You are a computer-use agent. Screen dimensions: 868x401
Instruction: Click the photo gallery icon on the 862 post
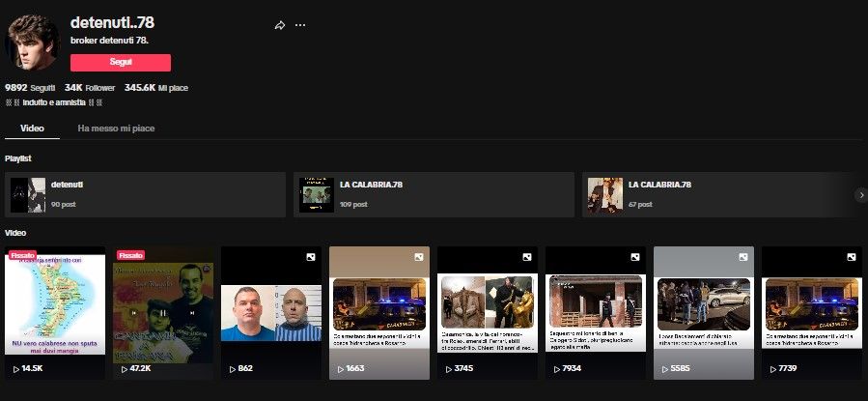311,257
